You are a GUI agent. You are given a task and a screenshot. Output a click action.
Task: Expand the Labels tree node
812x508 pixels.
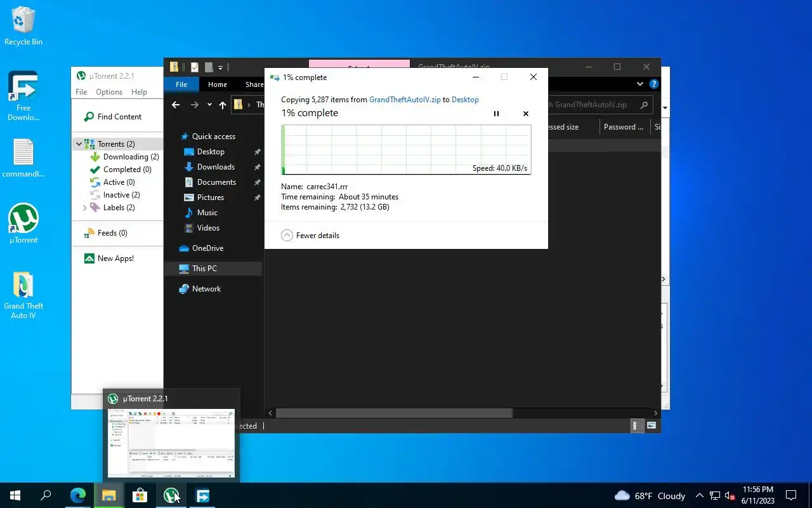coord(85,208)
